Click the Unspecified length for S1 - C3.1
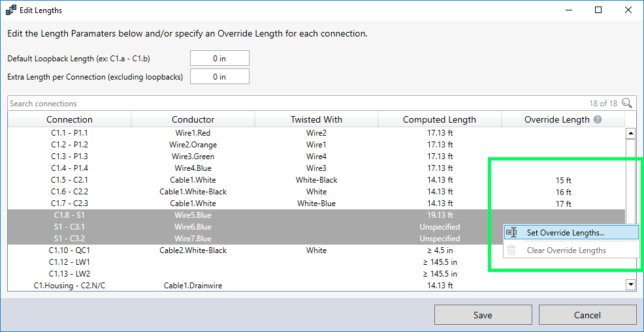The height and width of the screenshot is (332, 644). 440,227
